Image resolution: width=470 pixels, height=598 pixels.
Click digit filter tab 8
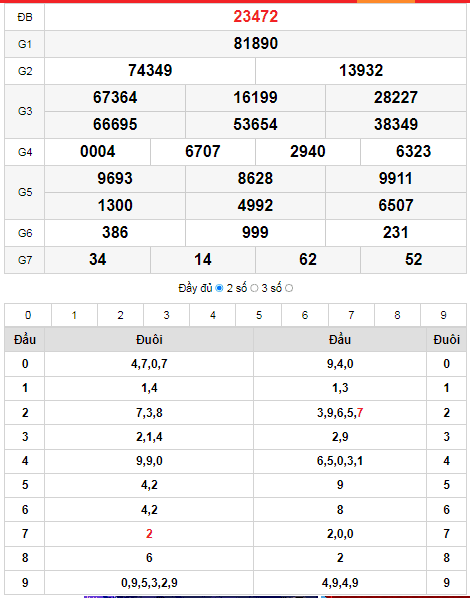[397, 315]
